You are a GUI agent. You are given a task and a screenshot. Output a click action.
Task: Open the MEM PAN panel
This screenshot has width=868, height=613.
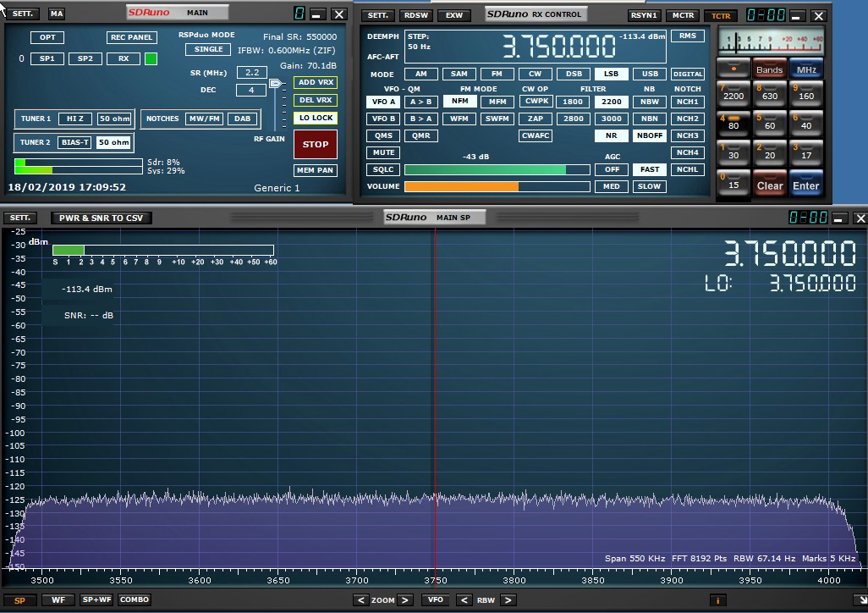click(x=315, y=170)
